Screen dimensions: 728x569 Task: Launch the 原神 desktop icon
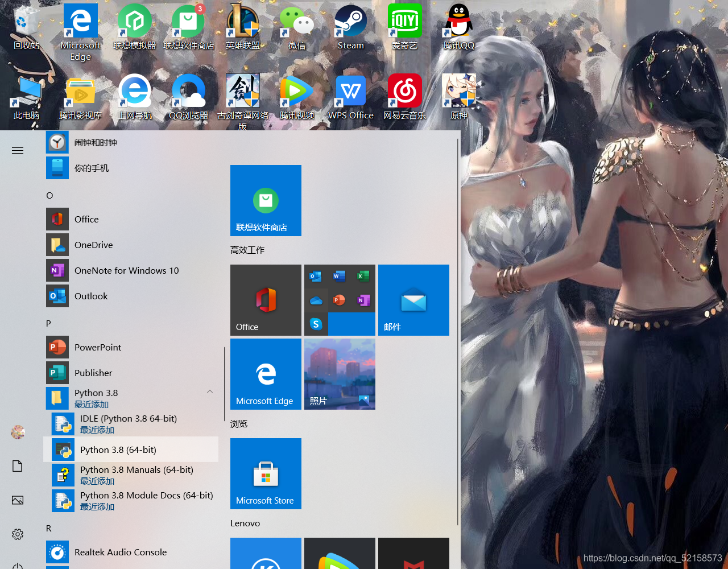click(459, 98)
